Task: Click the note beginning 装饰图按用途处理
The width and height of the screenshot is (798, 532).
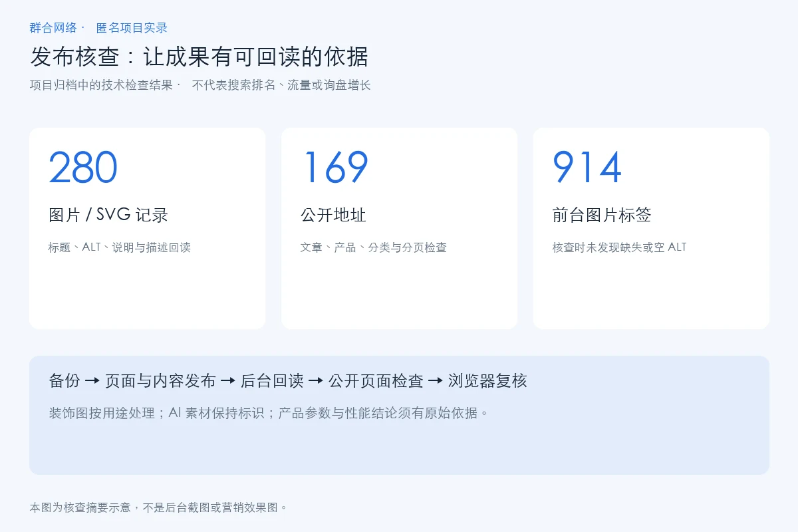Action: coord(269,413)
